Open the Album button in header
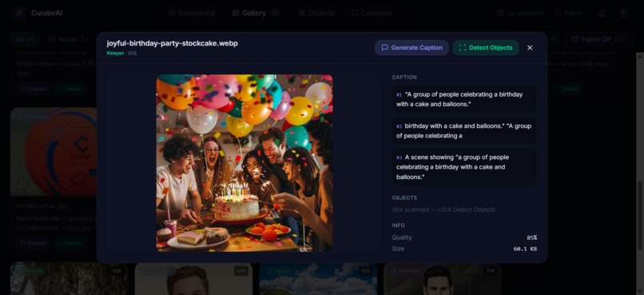 point(568,13)
